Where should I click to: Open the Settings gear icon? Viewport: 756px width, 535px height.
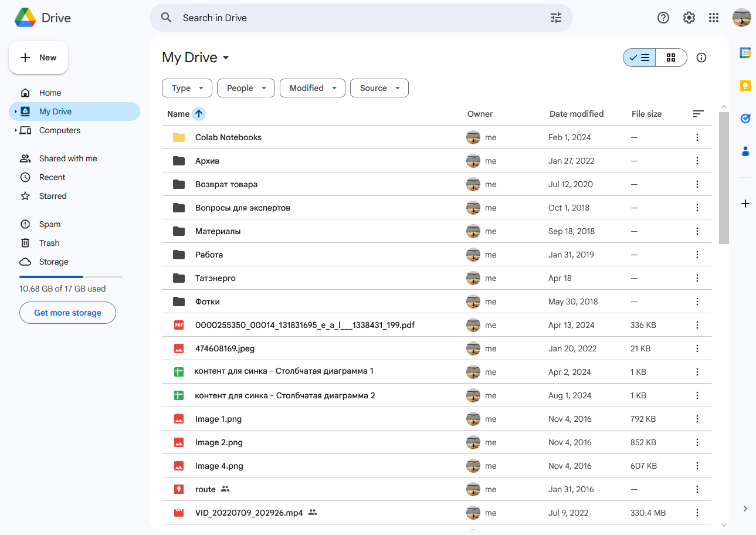[689, 18]
